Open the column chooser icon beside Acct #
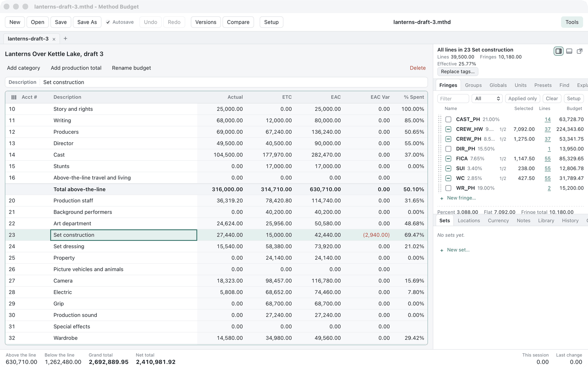 pyautogui.click(x=14, y=97)
